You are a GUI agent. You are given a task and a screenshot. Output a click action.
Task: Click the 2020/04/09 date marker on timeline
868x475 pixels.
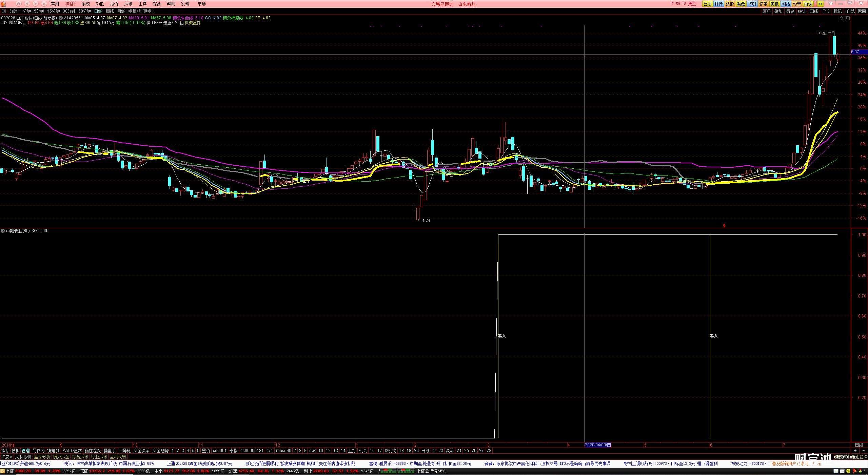598,445
